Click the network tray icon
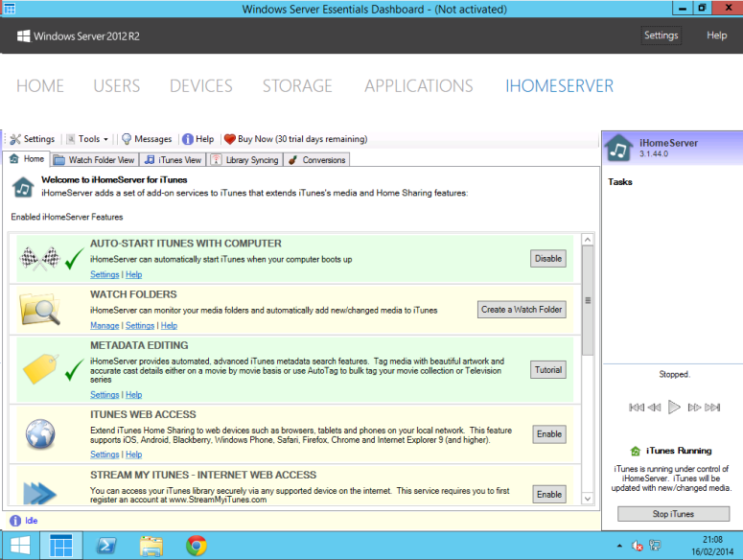 [655, 546]
